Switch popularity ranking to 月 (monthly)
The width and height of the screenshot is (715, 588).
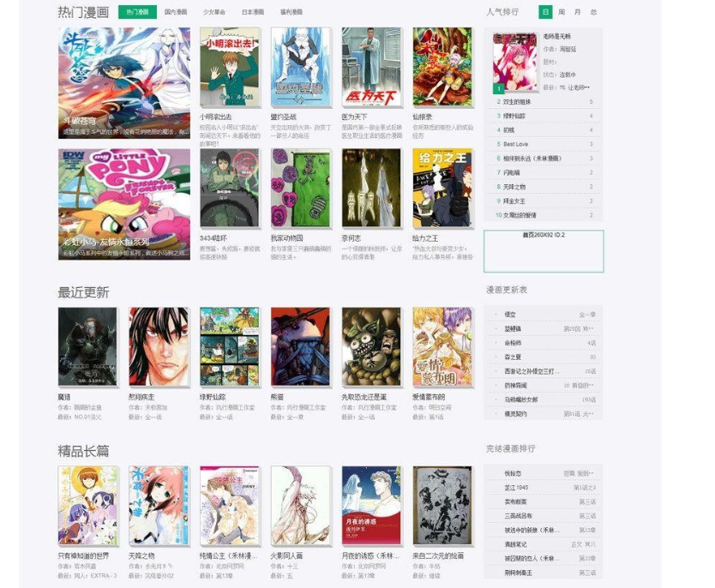(x=577, y=12)
